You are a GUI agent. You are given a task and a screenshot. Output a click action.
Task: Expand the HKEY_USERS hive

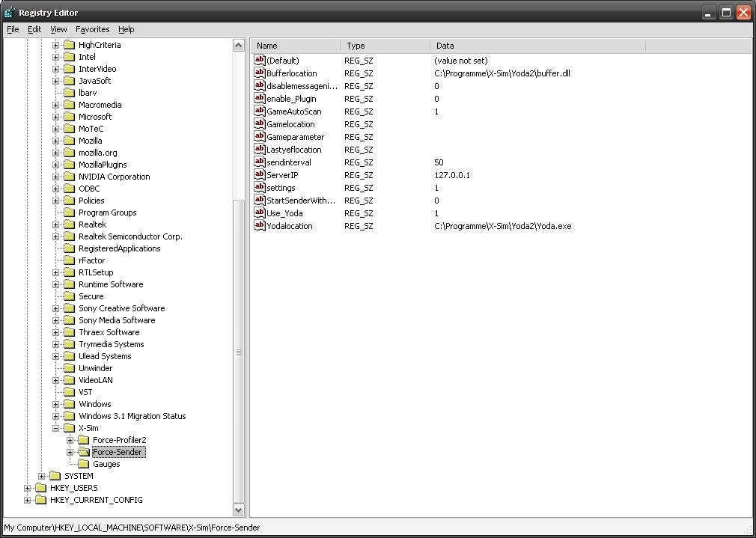(x=27, y=488)
